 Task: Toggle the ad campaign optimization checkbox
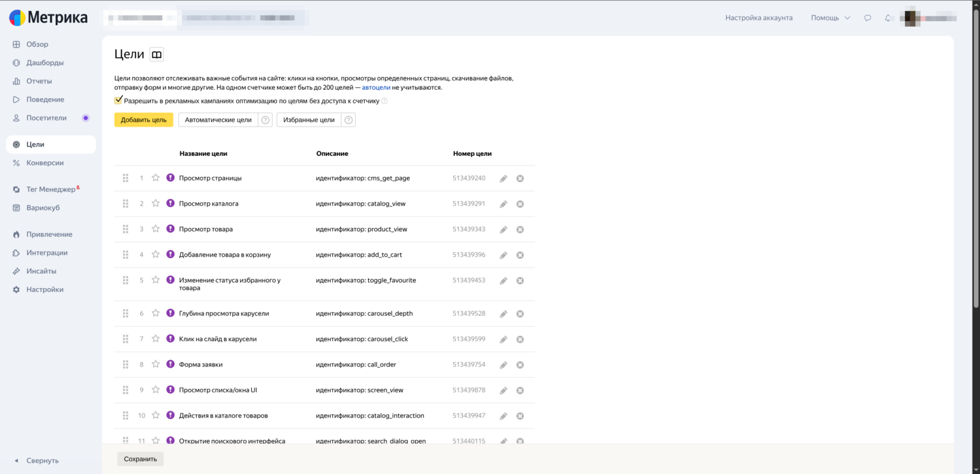[118, 100]
